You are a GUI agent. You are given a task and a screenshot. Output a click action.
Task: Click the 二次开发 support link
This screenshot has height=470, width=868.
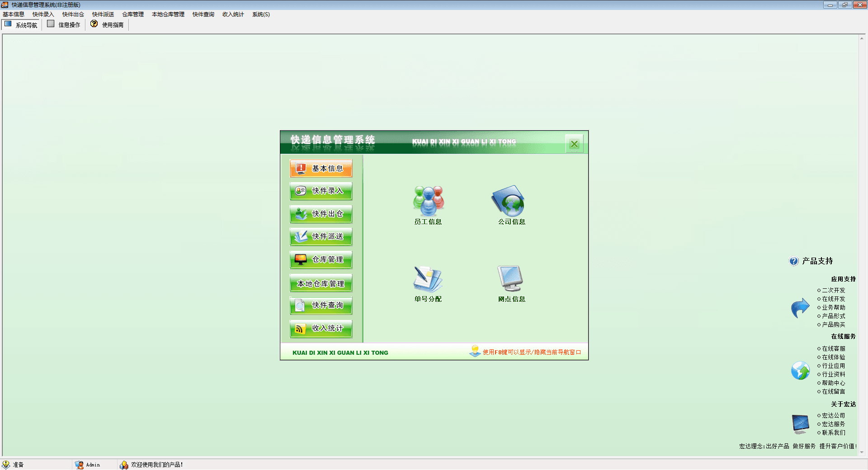click(833, 291)
